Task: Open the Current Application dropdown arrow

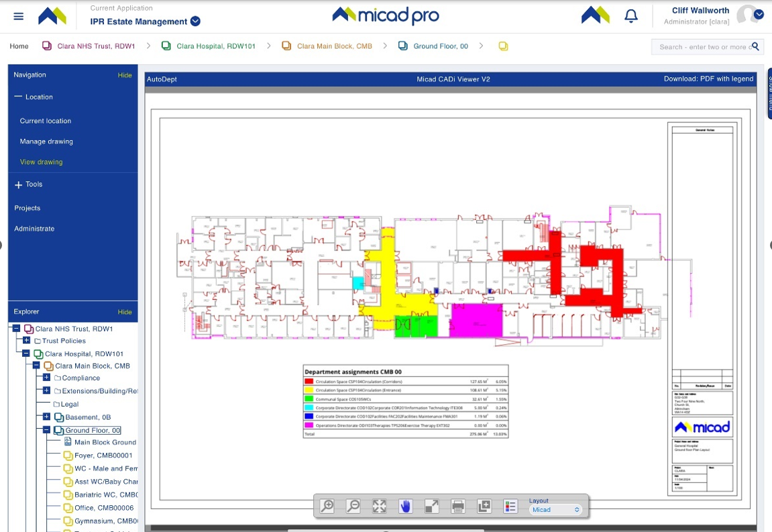Action: coord(195,21)
